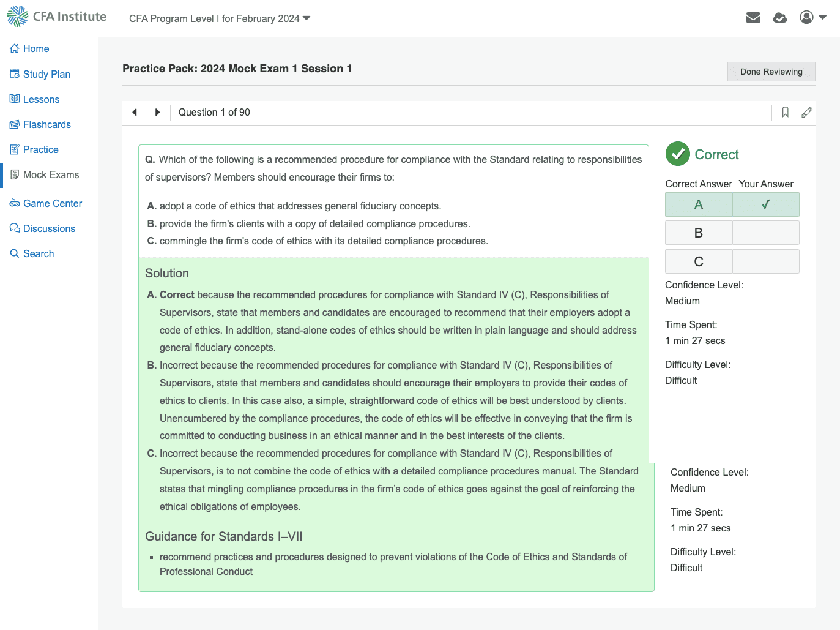Image resolution: width=840 pixels, height=630 pixels.
Task: Select the Mock Exams sidebar icon
Action: [13, 174]
